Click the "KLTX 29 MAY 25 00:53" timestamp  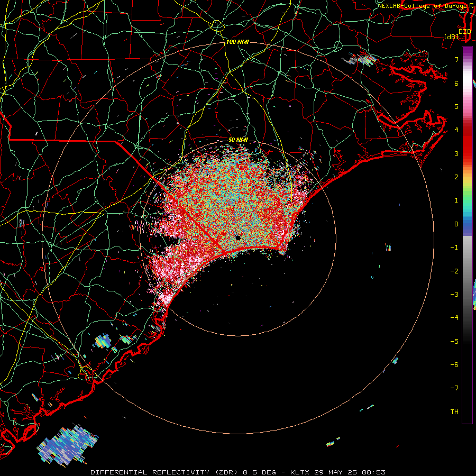tap(338, 472)
